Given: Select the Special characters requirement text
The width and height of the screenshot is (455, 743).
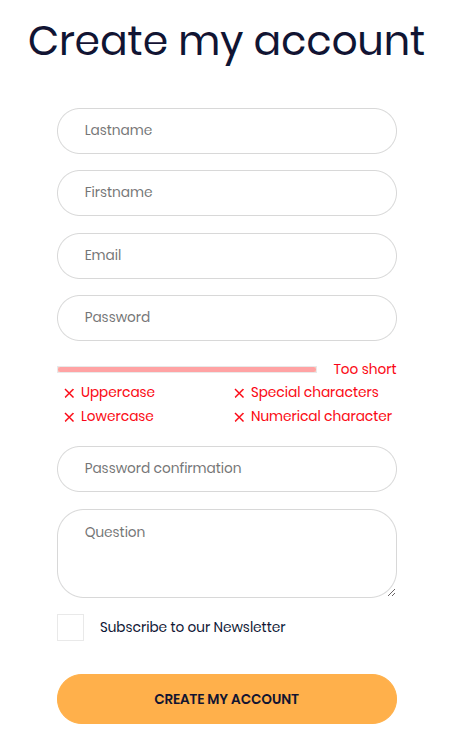Looking at the screenshot, I should (314, 392).
